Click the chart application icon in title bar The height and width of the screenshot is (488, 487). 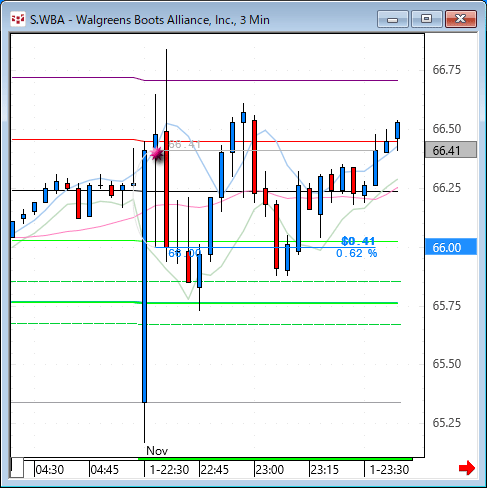tap(18, 20)
